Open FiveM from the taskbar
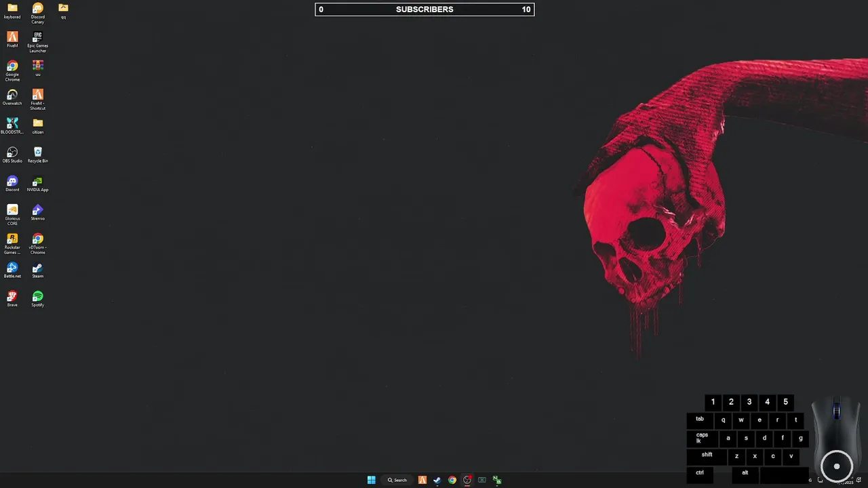Viewport: 868px width, 488px height. coord(422,480)
